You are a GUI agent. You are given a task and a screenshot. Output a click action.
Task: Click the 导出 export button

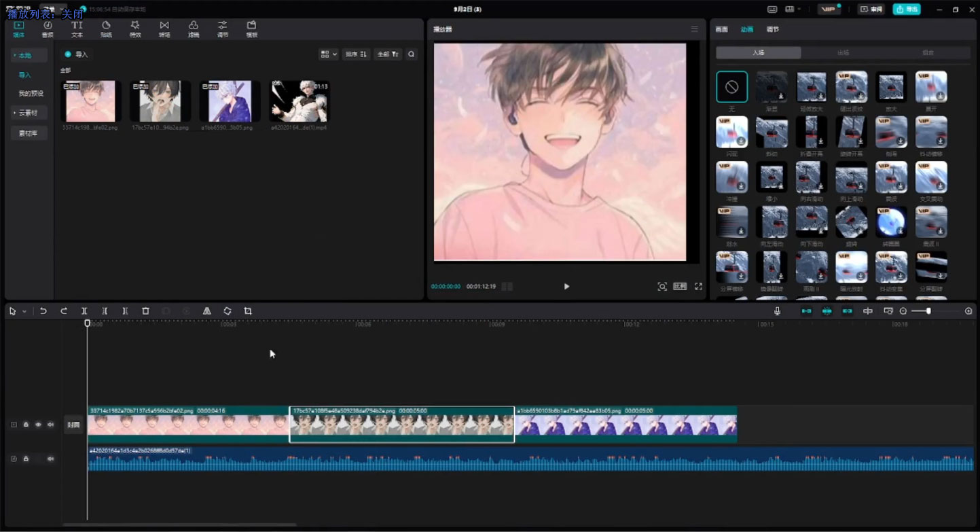[907, 10]
